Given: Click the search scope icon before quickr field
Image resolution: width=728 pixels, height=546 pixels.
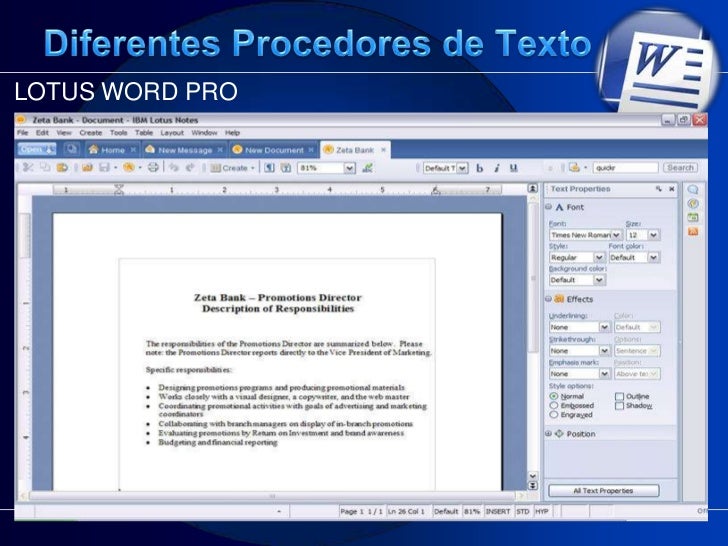Looking at the screenshot, I should (x=574, y=167).
